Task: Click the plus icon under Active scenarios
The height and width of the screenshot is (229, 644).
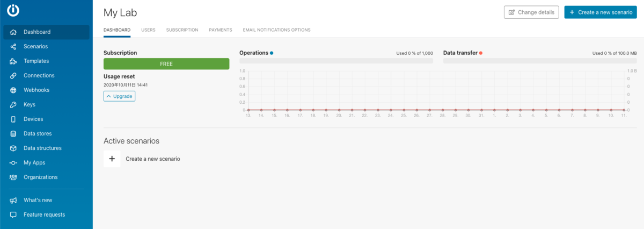Action: pos(112,159)
